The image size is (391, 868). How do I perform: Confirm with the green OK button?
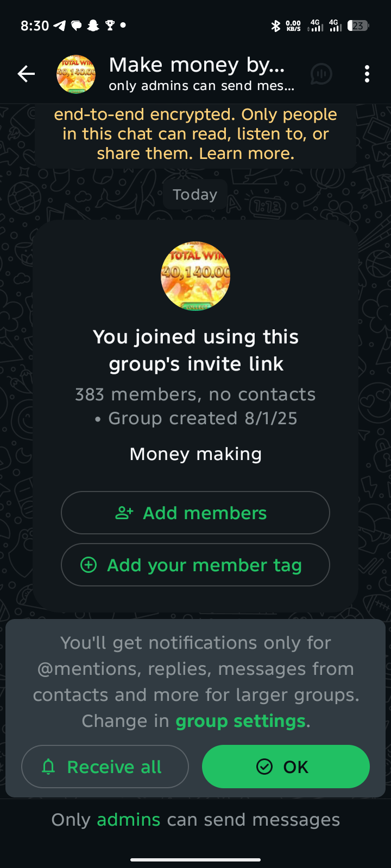tap(286, 767)
